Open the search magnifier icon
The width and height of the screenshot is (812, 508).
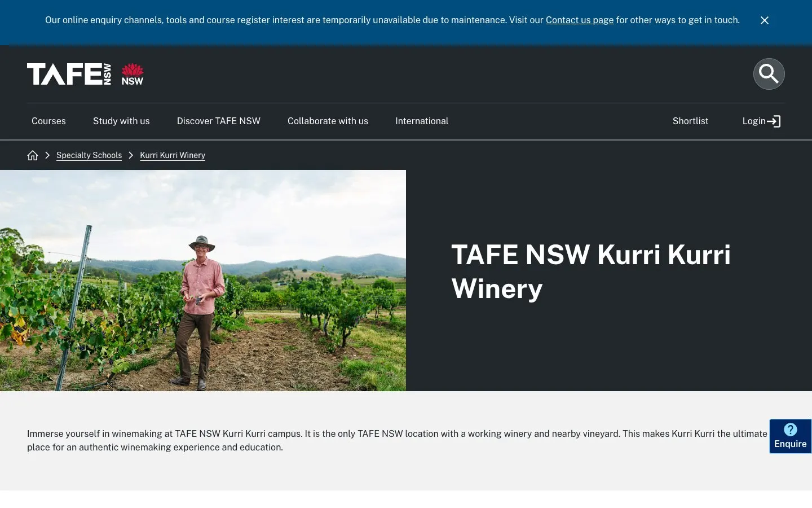[769, 74]
